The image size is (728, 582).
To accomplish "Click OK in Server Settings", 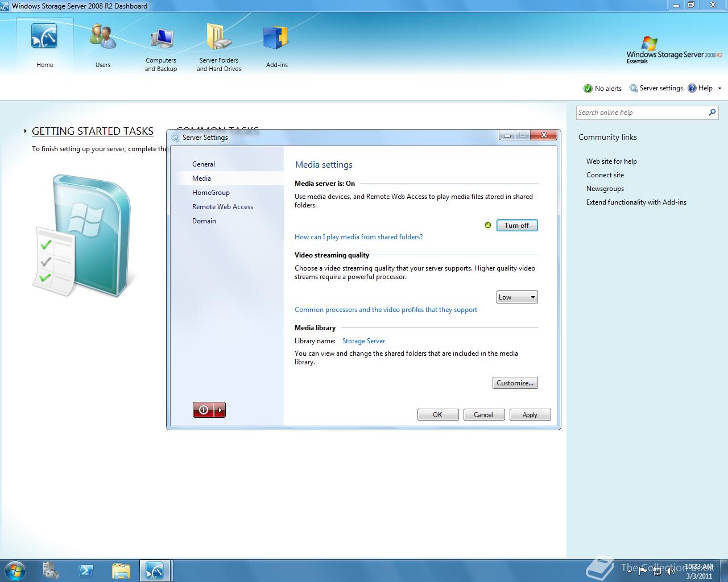I will (438, 415).
